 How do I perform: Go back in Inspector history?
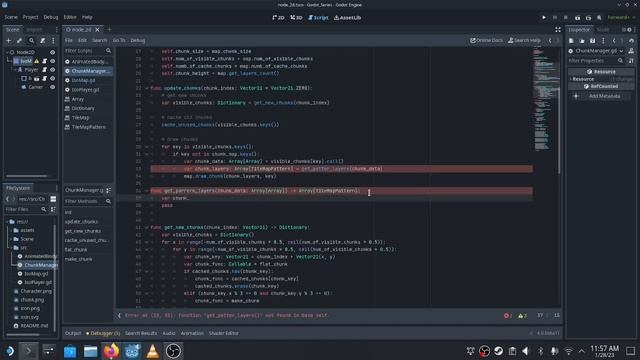(x=614, y=40)
